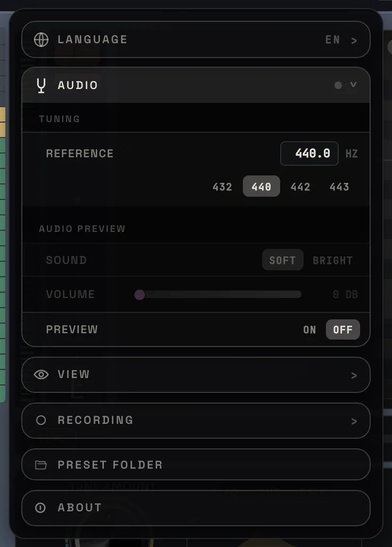The height and width of the screenshot is (547, 392).
Task: Select the 443 tuning preset
Action: pos(339,187)
